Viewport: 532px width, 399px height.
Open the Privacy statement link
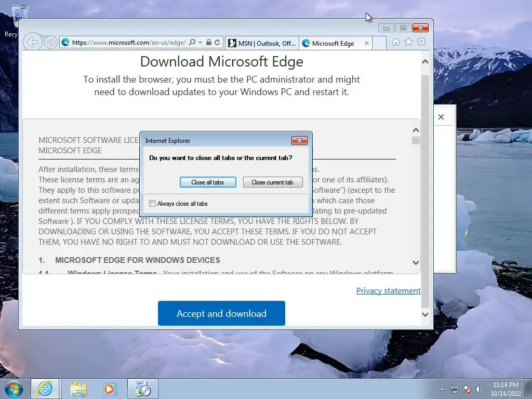pyautogui.click(x=389, y=291)
